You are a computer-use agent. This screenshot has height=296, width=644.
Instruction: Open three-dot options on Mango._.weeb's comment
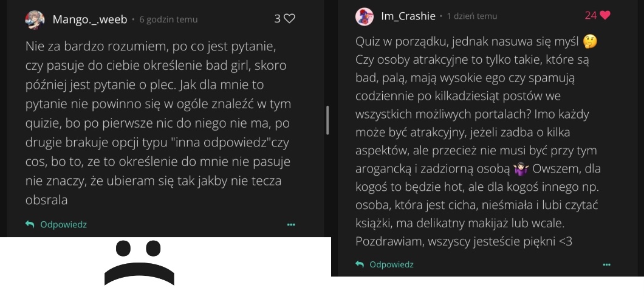(291, 225)
